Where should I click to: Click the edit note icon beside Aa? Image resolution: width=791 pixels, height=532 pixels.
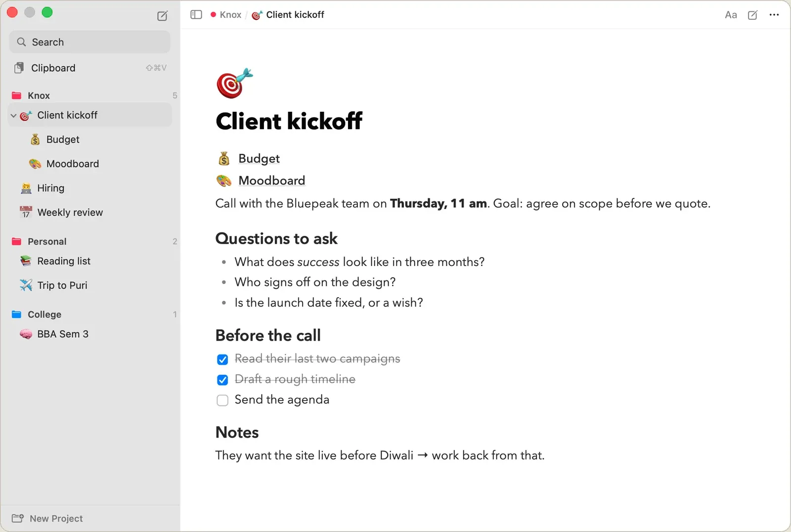tap(752, 15)
